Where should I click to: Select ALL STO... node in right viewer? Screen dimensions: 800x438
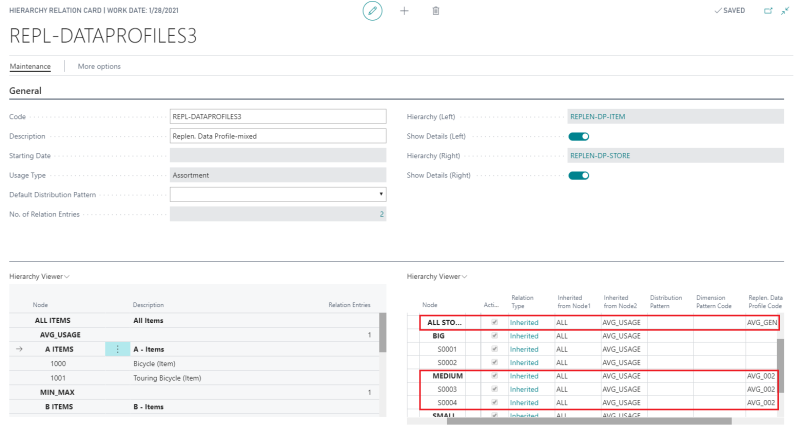[x=444, y=323]
